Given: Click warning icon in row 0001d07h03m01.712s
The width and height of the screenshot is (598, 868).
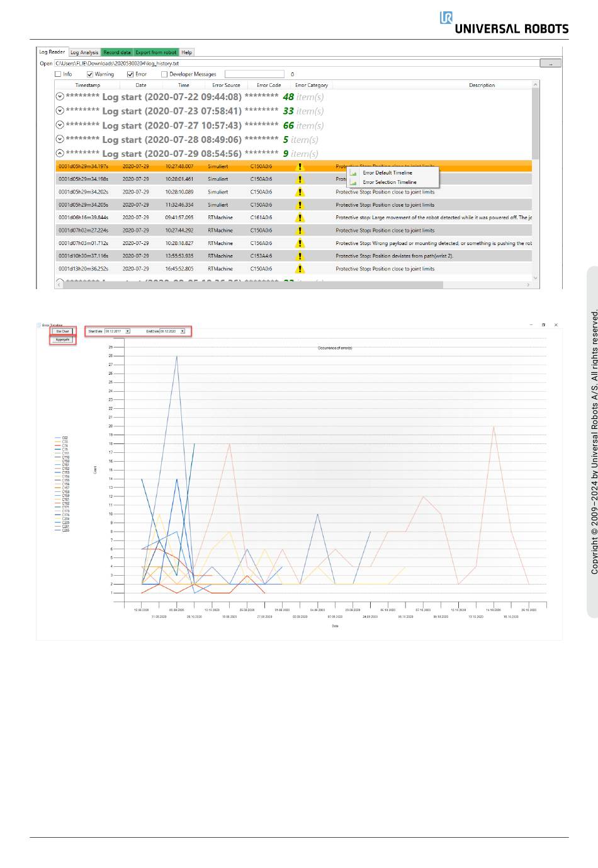Looking at the screenshot, I should (x=300, y=243).
